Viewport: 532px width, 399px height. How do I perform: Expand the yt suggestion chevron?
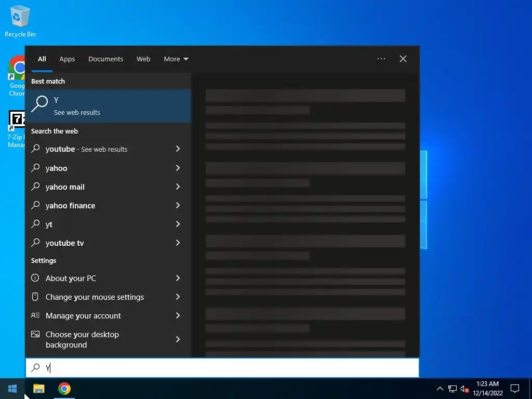point(178,223)
